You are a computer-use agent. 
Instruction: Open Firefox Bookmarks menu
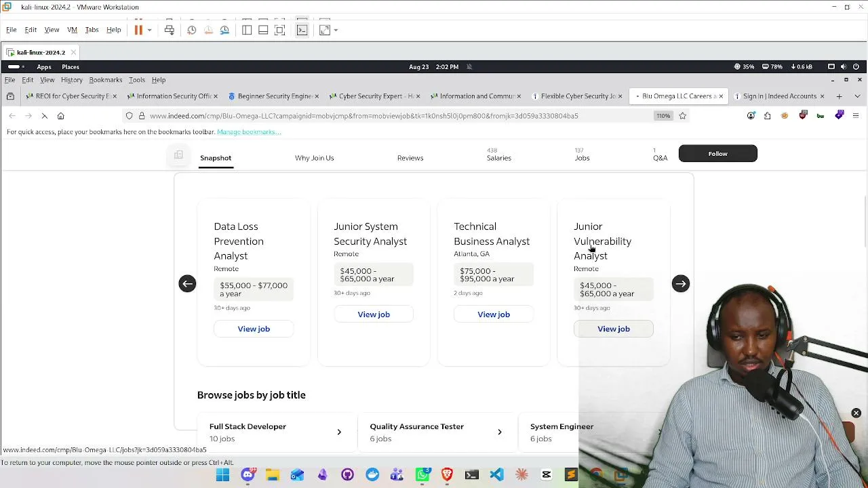click(106, 80)
